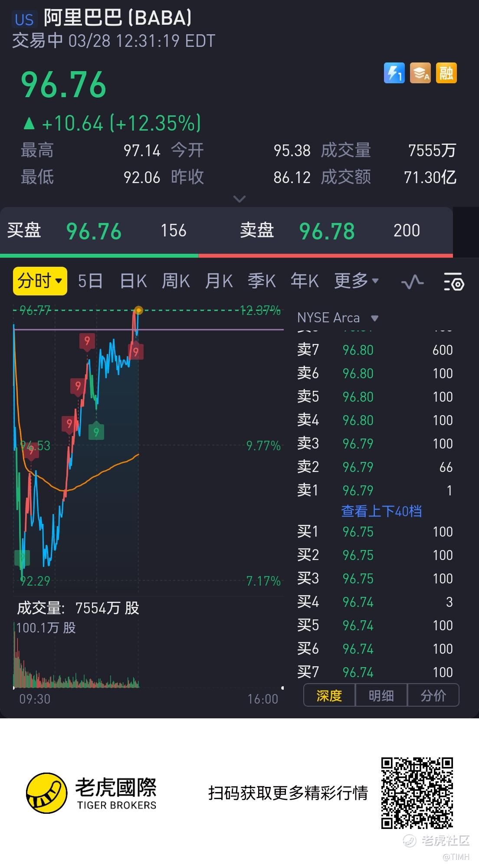Switch to the 日K chart tab
The width and height of the screenshot is (479, 868).
(133, 281)
